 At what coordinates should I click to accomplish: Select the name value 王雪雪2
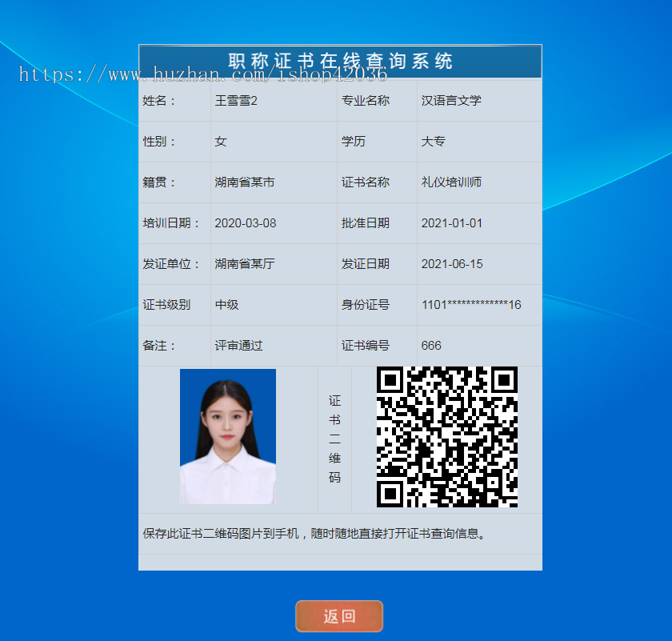236,101
